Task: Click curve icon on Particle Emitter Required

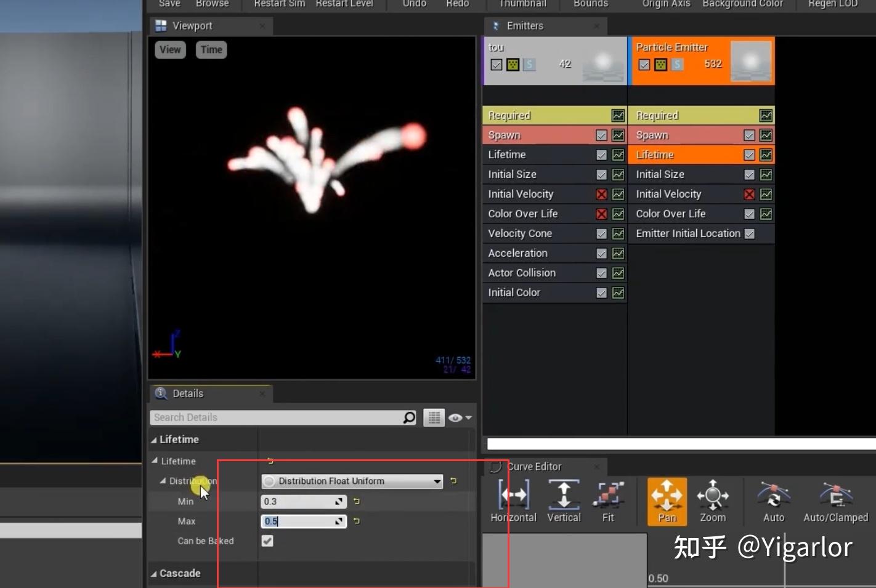Action: [766, 115]
